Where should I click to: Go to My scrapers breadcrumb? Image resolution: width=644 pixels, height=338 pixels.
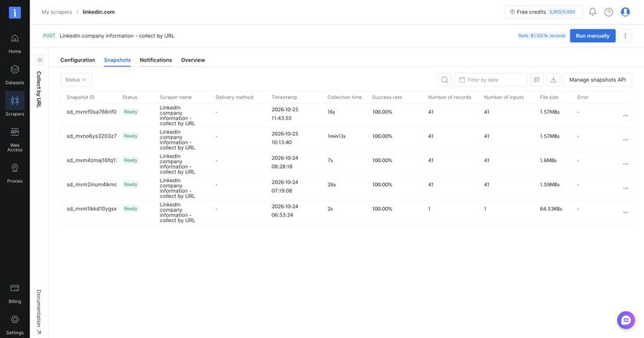(x=57, y=12)
